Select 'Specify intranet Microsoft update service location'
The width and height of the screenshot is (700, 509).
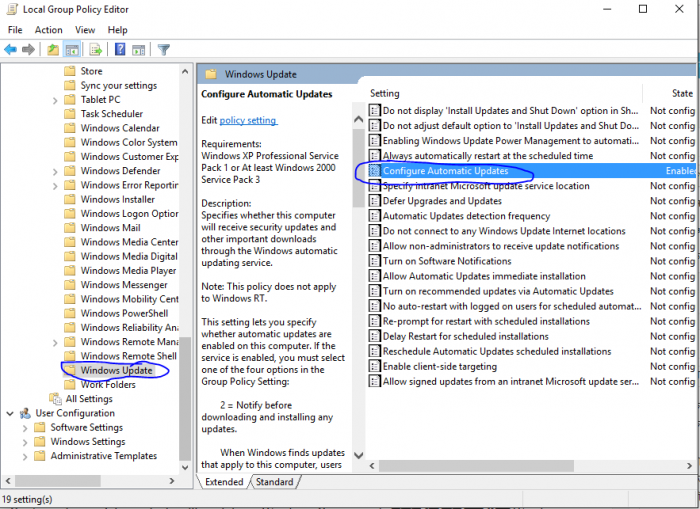486,186
